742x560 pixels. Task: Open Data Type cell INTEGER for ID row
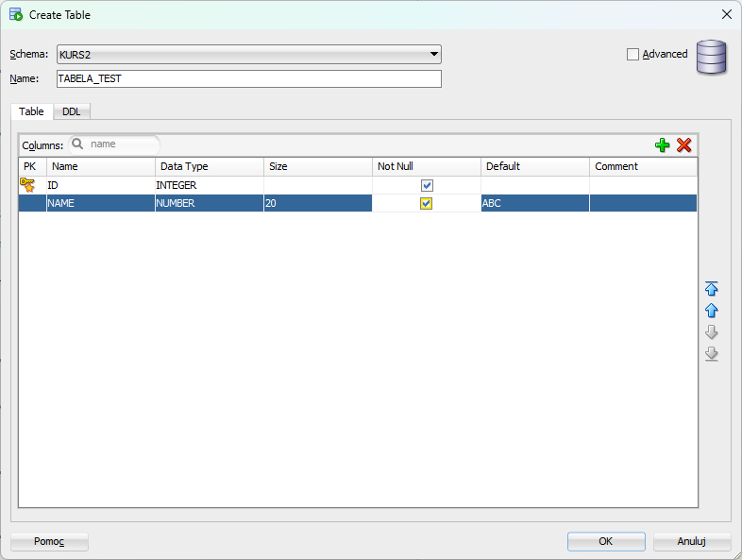click(x=209, y=185)
